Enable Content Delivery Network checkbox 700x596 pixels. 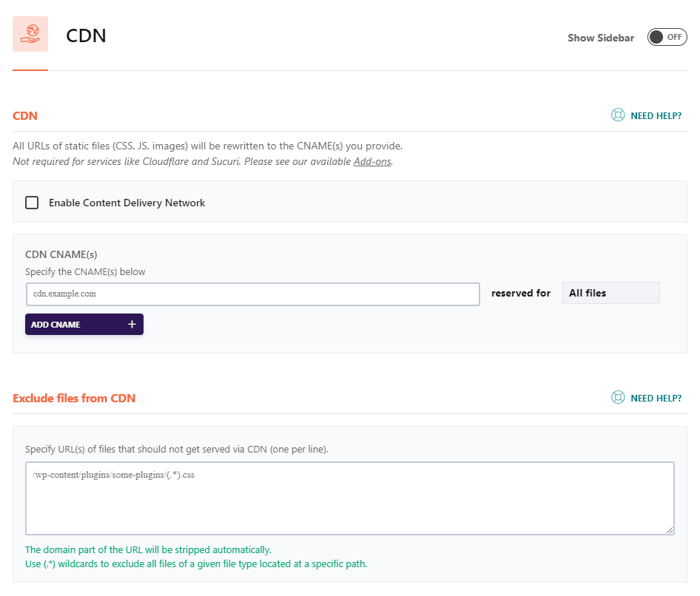click(32, 203)
